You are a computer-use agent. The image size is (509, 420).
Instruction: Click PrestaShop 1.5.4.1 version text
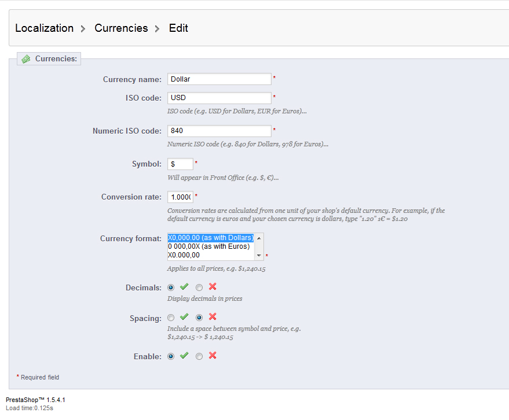(35, 400)
